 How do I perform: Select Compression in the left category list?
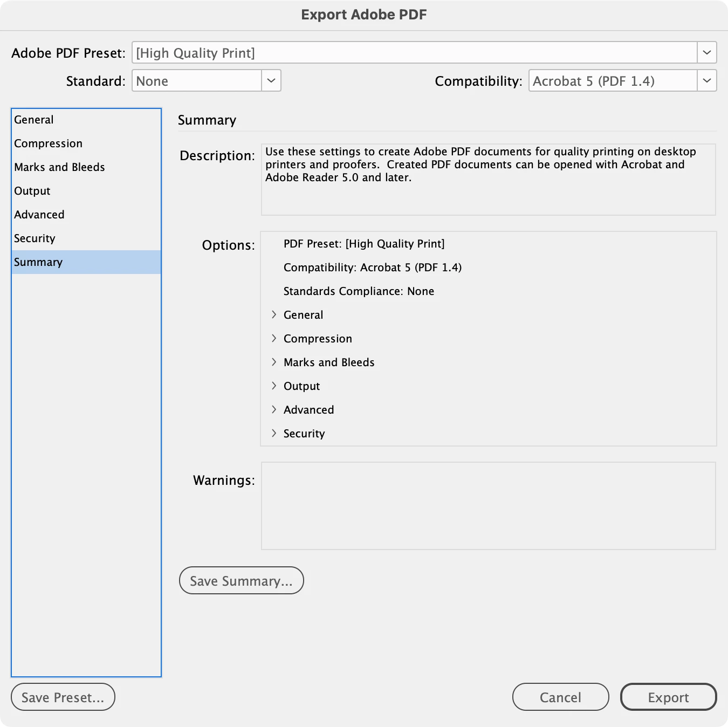tap(86, 143)
